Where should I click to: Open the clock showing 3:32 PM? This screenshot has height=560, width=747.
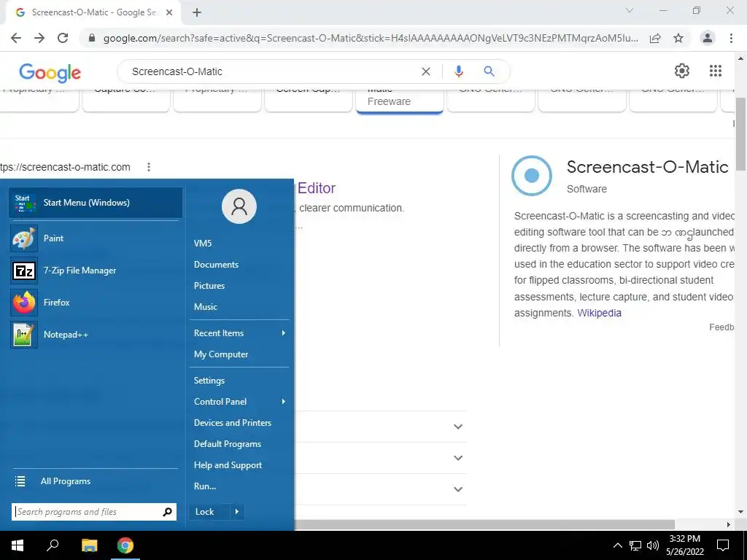pyautogui.click(x=684, y=545)
